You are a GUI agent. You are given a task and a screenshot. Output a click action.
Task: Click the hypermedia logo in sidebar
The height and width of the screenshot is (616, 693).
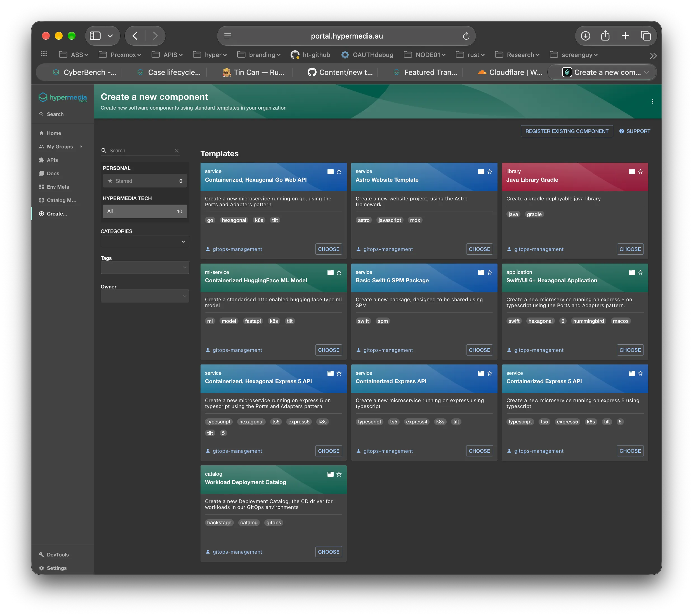pyautogui.click(x=62, y=98)
